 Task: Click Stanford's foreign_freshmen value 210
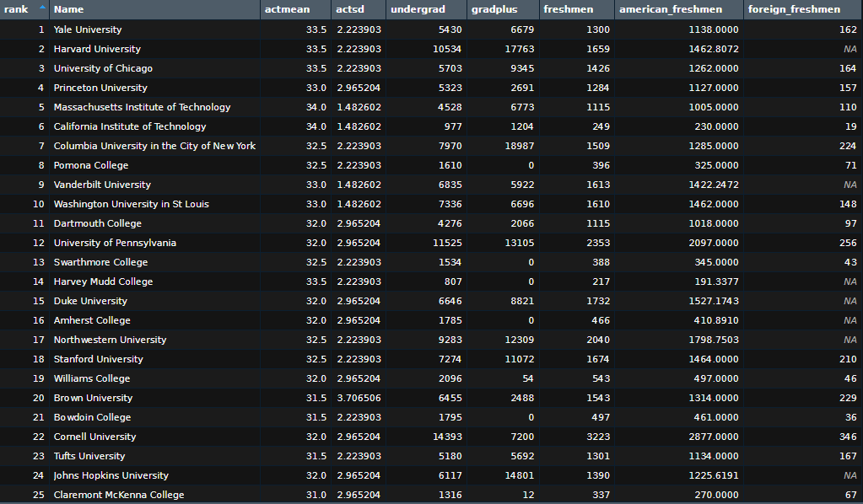point(848,359)
